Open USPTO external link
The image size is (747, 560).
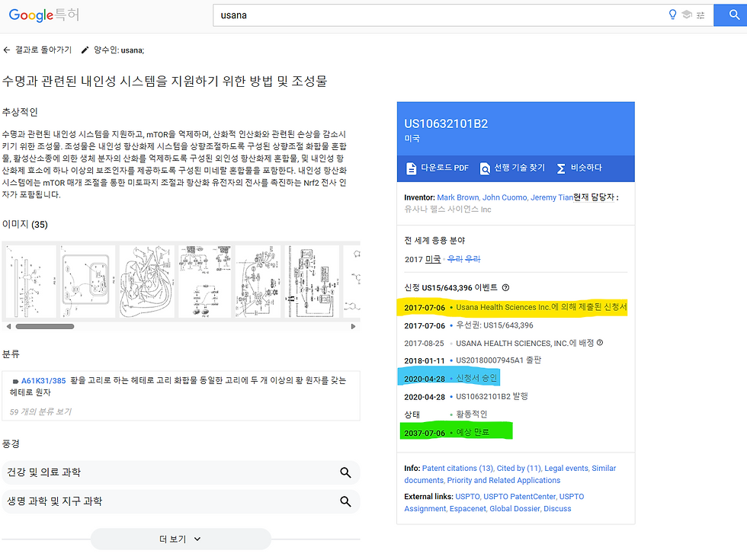pos(468,497)
